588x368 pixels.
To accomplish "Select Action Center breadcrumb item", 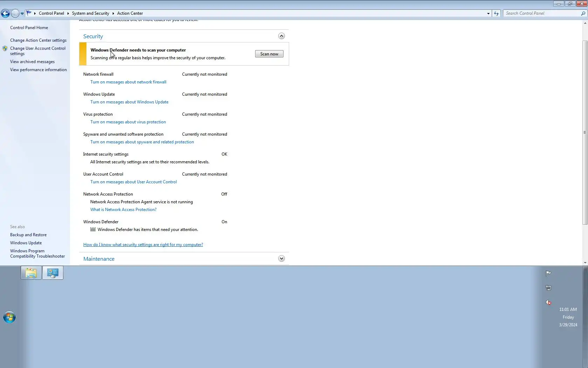I will (x=130, y=13).
